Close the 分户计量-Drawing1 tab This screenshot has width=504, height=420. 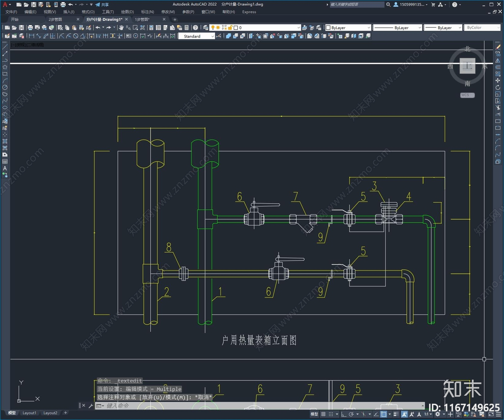(x=127, y=20)
